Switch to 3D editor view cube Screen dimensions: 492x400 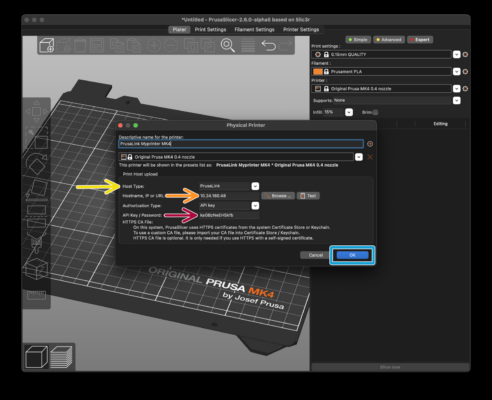pyautogui.click(x=36, y=357)
